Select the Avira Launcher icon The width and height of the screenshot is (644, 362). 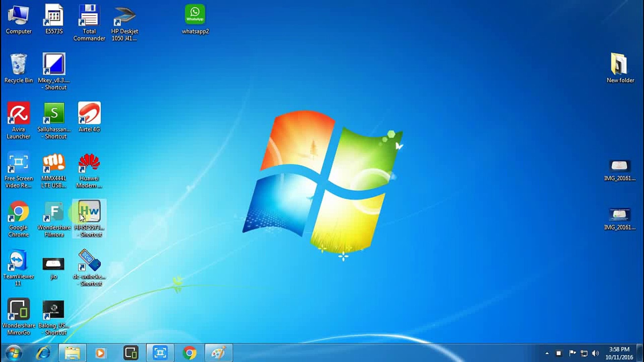pos(18,114)
